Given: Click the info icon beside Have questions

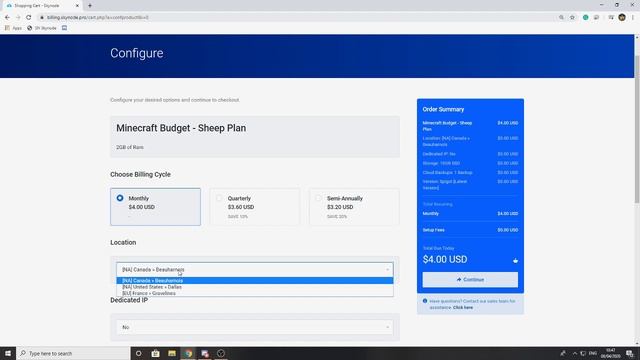Looking at the screenshot, I should 425,301.
